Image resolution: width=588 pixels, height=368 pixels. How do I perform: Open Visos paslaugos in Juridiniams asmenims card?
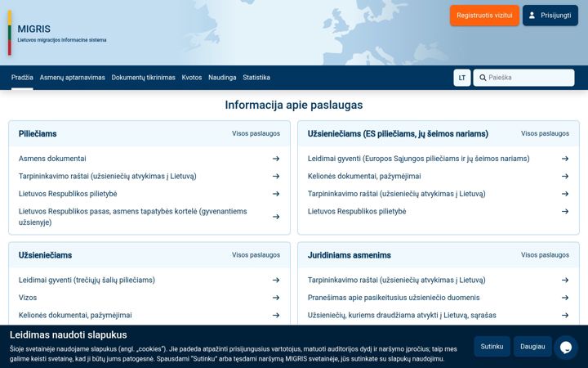point(545,255)
